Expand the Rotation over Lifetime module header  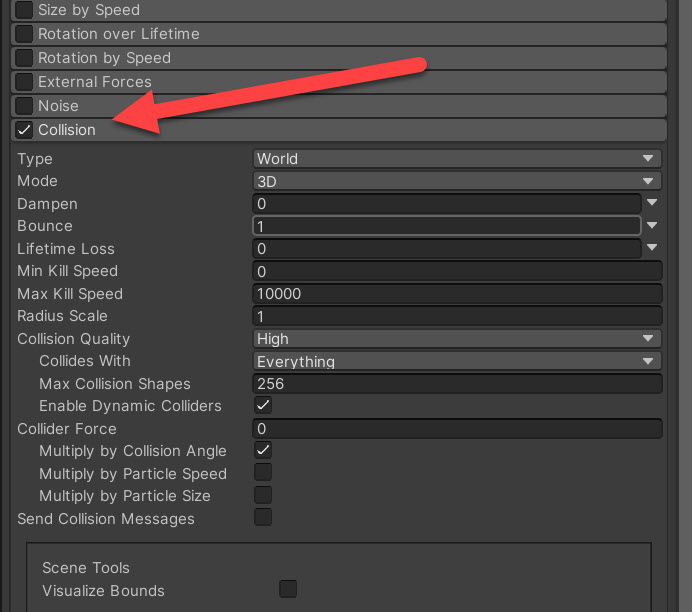[x=339, y=34]
